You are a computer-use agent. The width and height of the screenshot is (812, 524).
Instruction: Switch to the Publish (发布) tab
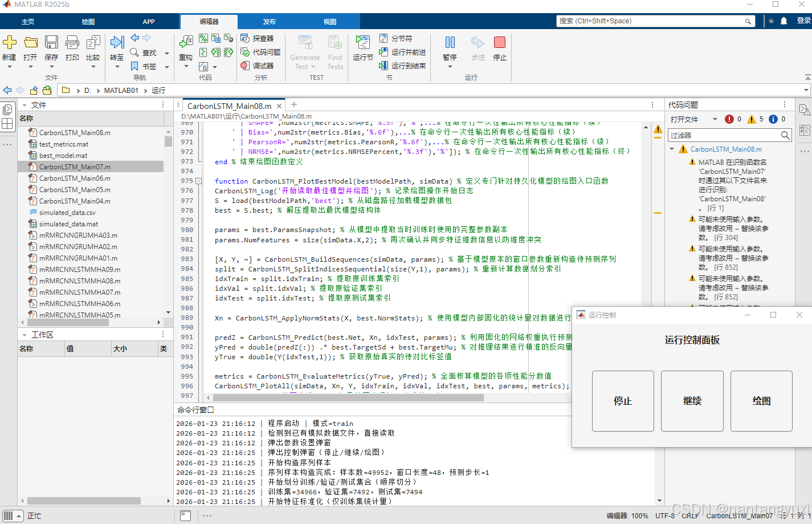(270, 22)
